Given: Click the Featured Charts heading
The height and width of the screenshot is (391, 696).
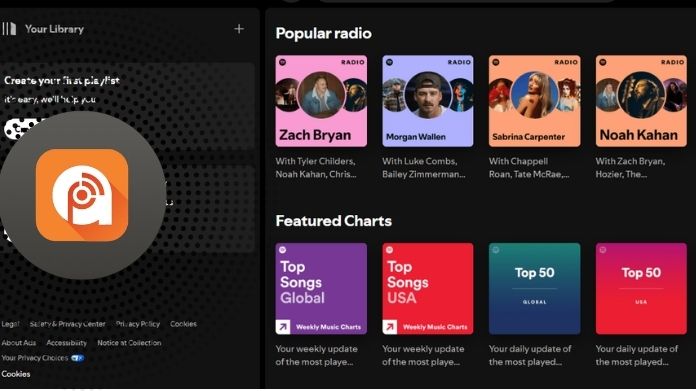Looking at the screenshot, I should pos(333,221).
